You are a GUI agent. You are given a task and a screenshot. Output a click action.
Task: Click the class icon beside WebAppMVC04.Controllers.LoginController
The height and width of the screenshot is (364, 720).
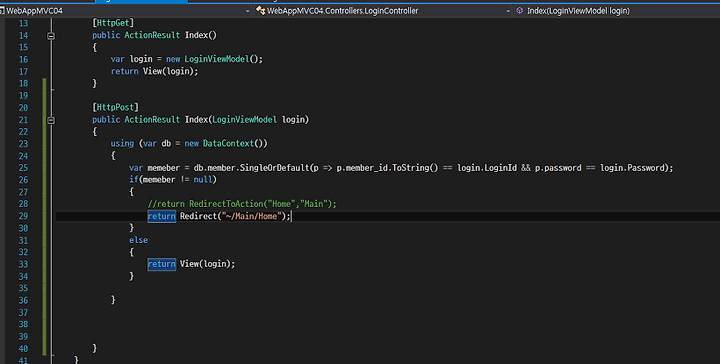260,11
